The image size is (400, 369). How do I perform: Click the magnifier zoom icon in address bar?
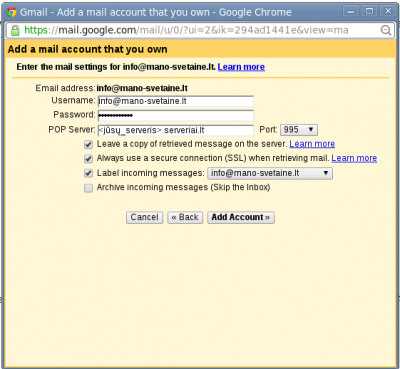(x=386, y=30)
